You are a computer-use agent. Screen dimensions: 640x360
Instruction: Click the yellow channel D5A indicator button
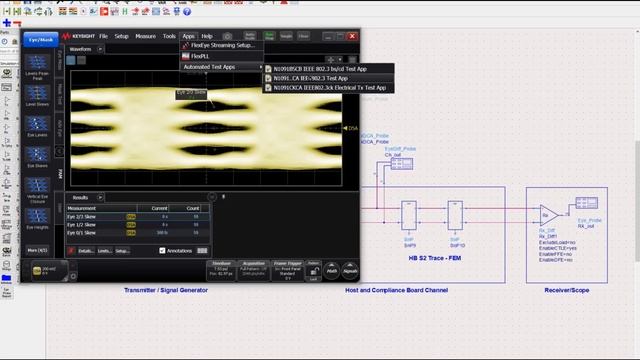click(x=37, y=270)
